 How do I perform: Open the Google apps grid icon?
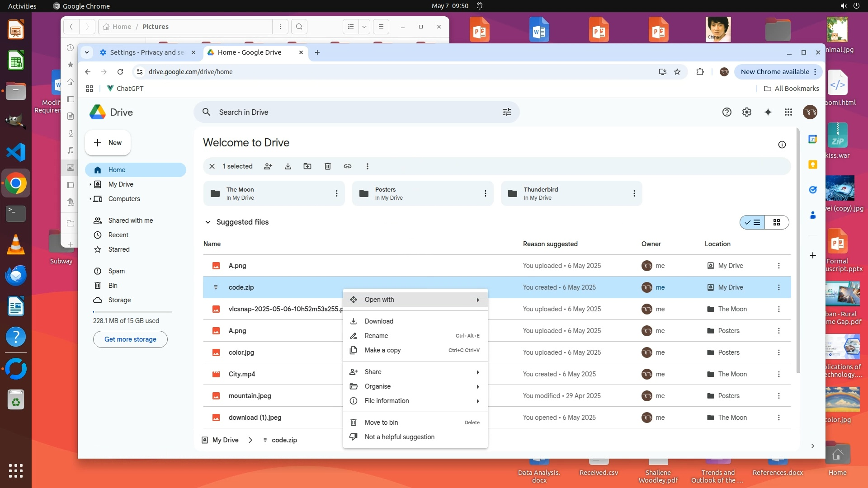click(x=788, y=112)
